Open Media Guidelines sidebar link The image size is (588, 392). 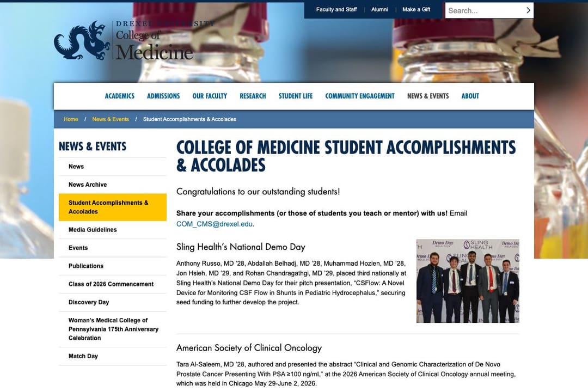[113, 230]
